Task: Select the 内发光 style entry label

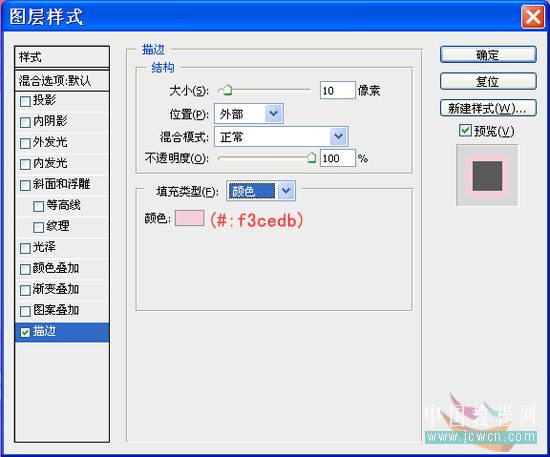Action: (x=50, y=163)
